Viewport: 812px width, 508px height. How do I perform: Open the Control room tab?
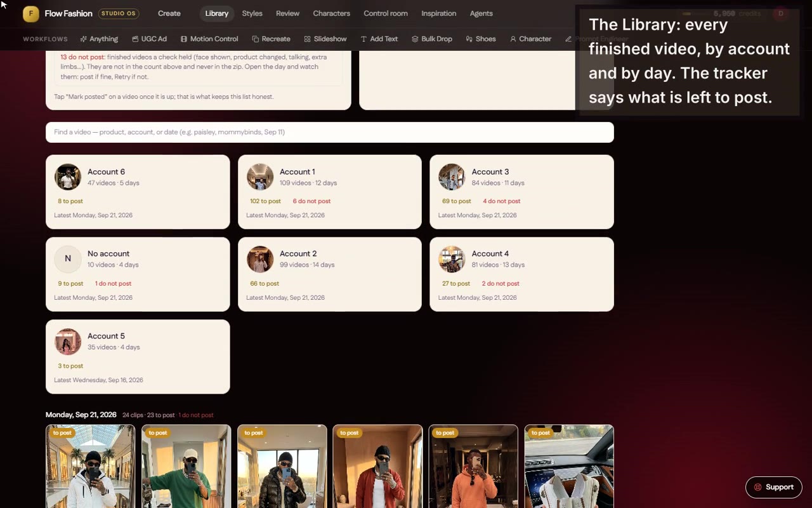tap(385, 13)
